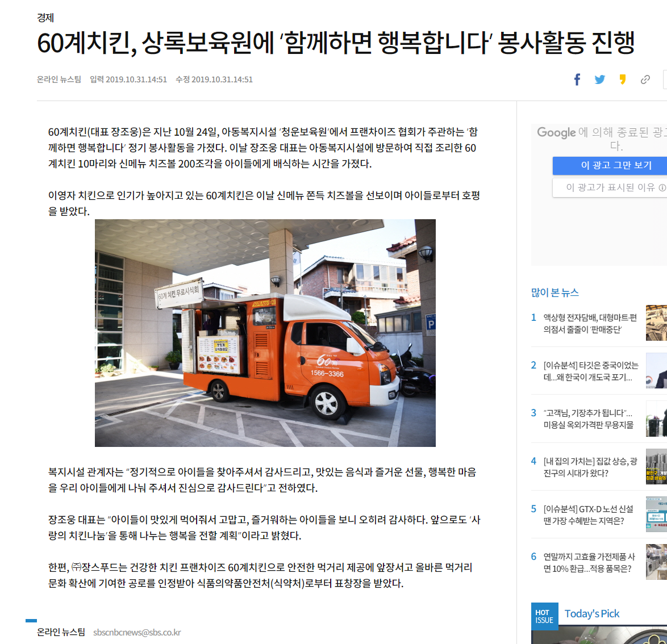Screen dimensions: 667x644
Task: Copy article link with chain icon
Action: 645,80
